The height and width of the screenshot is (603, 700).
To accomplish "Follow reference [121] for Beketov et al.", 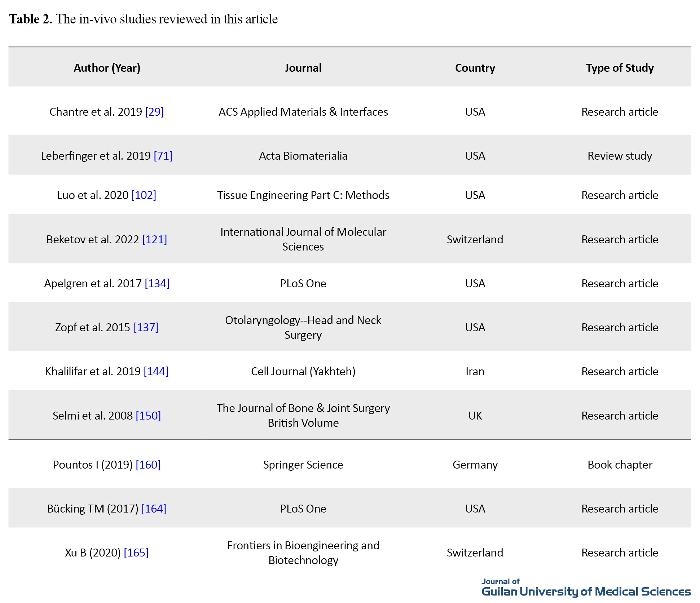I will click(154, 239).
